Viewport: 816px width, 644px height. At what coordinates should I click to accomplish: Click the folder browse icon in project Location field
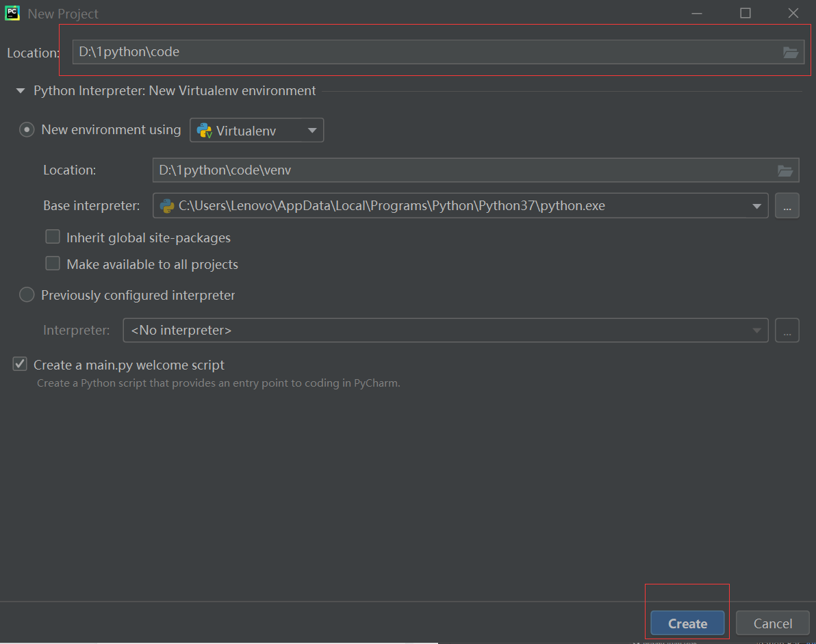point(791,52)
